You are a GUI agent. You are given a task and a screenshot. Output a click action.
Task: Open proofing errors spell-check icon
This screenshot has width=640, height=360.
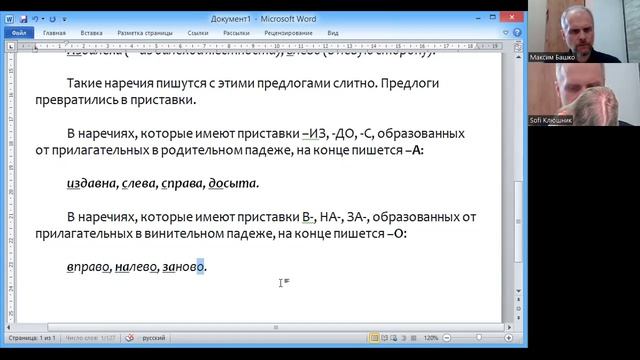(x=130, y=338)
